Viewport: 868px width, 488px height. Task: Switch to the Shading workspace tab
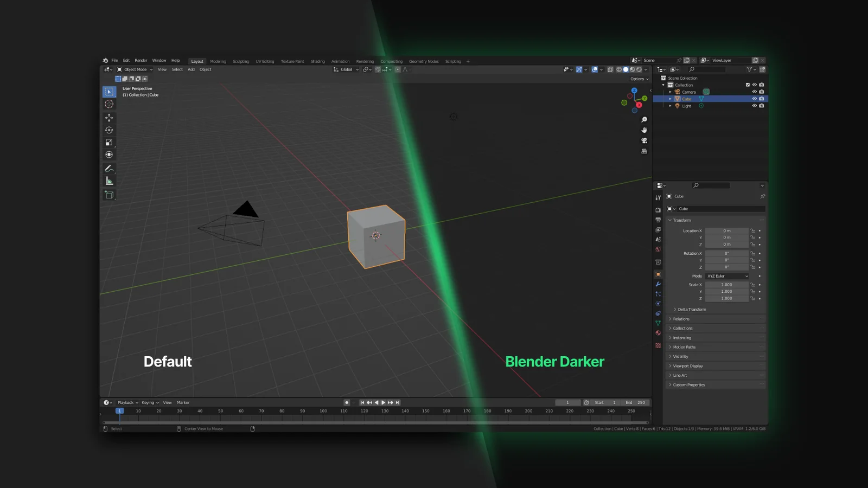318,61
